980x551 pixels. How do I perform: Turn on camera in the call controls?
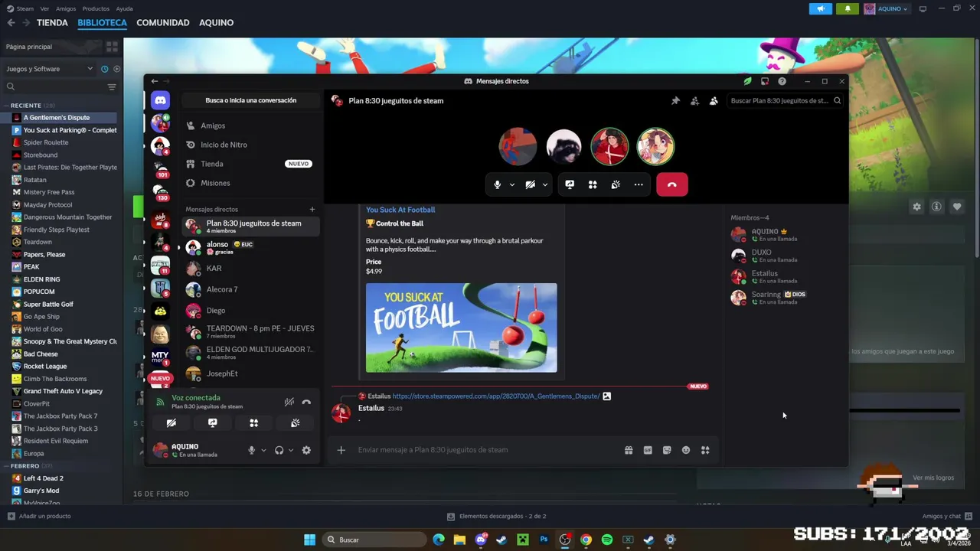(x=530, y=184)
